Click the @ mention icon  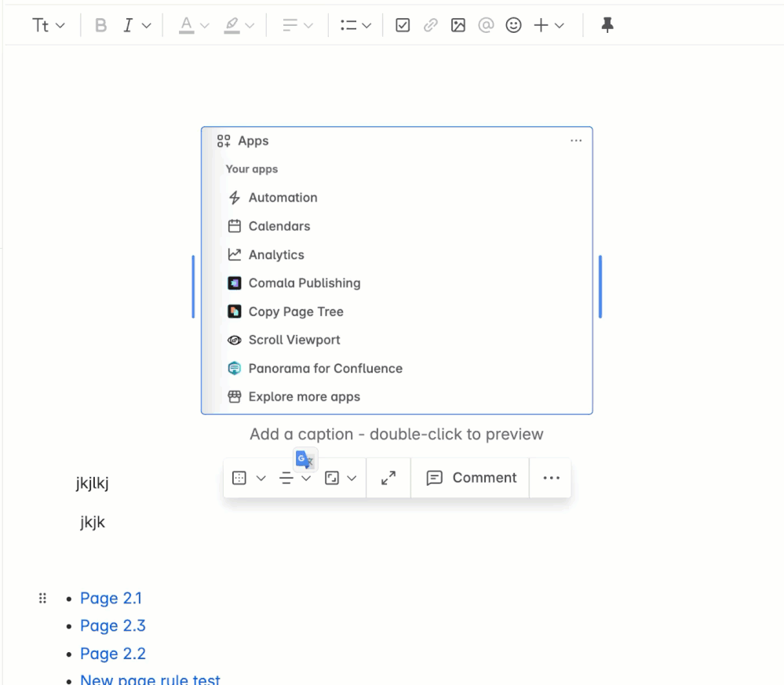pos(486,25)
